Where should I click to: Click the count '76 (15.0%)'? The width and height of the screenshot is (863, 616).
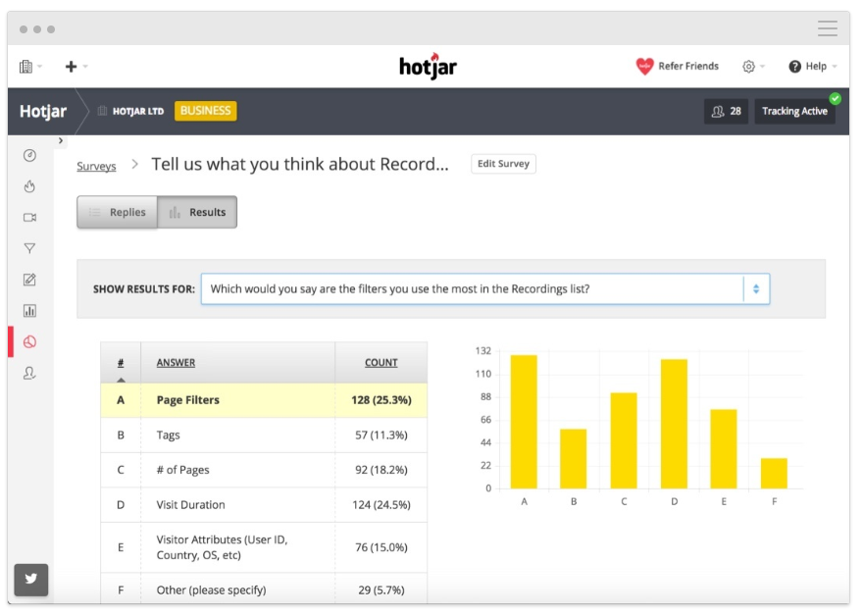(381, 547)
